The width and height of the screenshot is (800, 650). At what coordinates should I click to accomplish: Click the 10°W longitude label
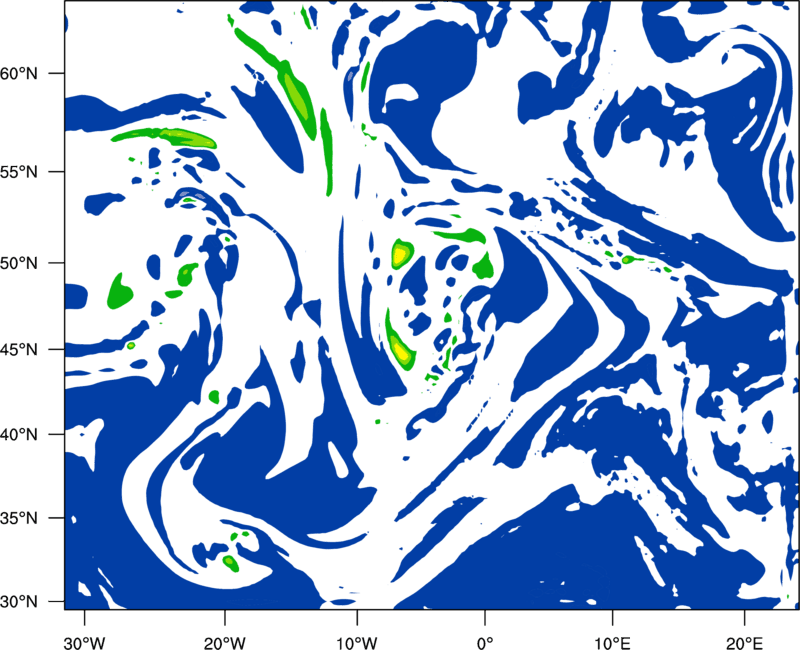click(x=356, y=643)
